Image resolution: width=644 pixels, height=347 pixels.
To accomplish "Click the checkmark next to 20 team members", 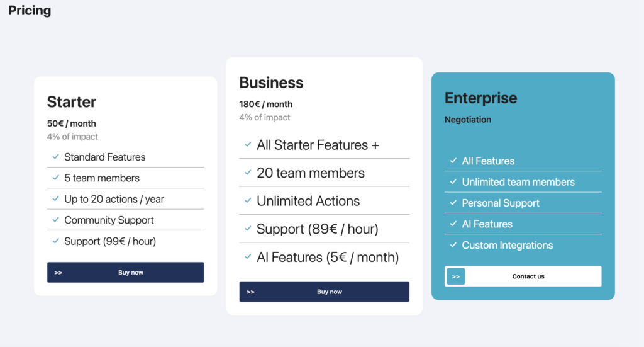I will point(248,173).
